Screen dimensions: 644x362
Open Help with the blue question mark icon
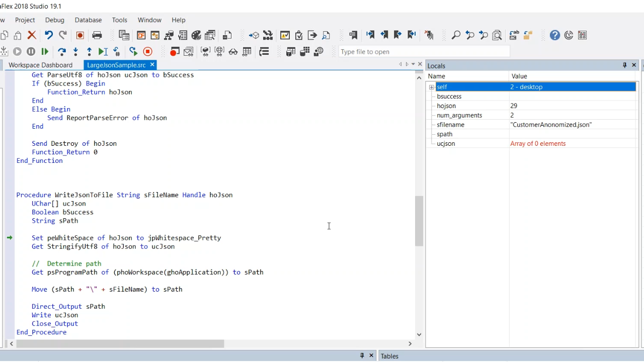point(554,35)
